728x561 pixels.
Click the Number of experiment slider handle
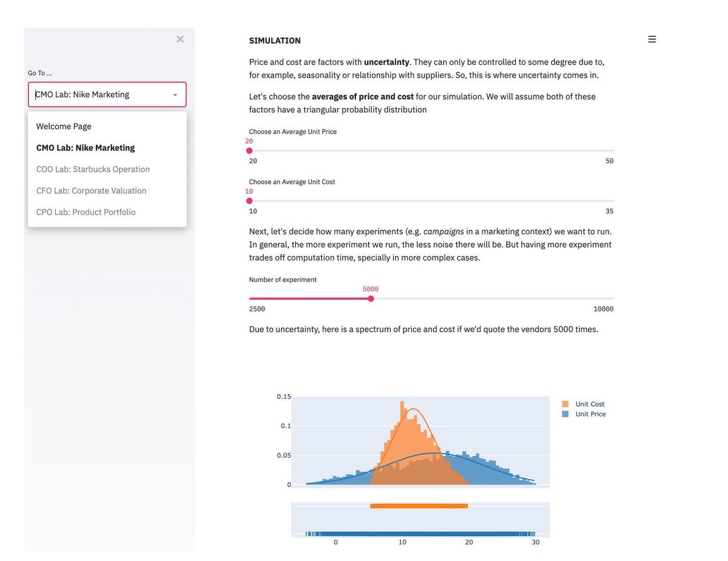coord(371,299)
